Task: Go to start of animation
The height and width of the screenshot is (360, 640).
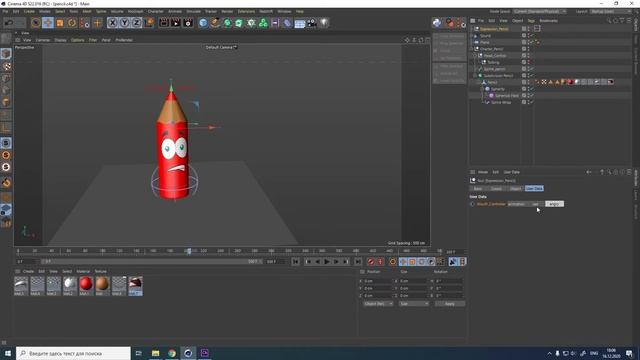Action: tap(296, 262)
